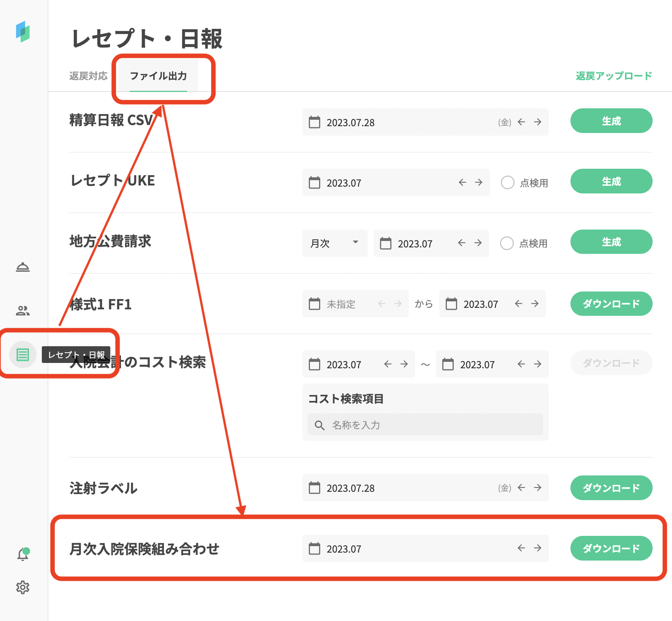Image resolution: width=672 pixels, height=621 pixels.
Task: Generate the 精算日報 CSV file
Action: coord(611,121)
